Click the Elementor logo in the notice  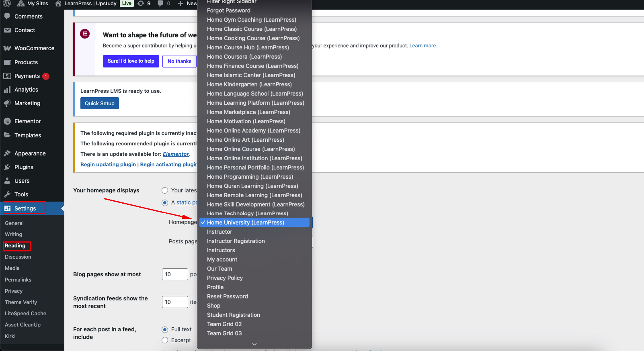click(x=85, y=34)
